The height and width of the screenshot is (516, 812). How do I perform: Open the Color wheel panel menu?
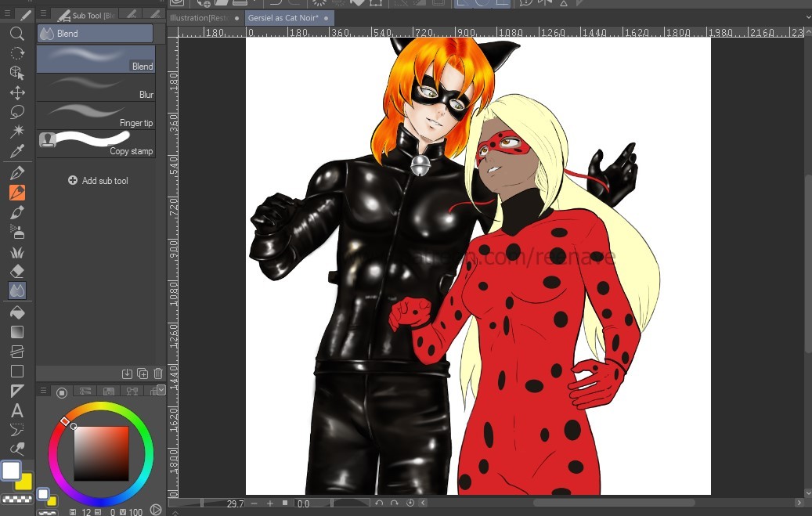44,391
